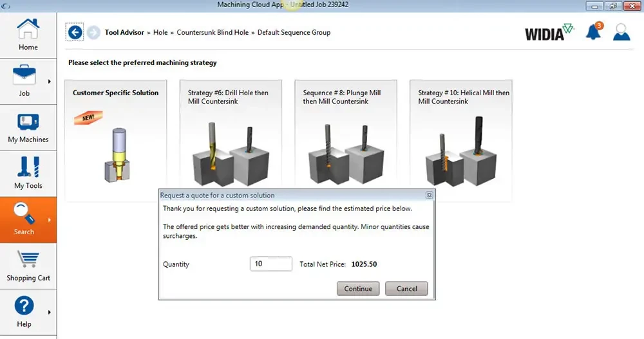Close the quote request dialog
This screenshot has height=339, width=644.
(x=429, y=196)
